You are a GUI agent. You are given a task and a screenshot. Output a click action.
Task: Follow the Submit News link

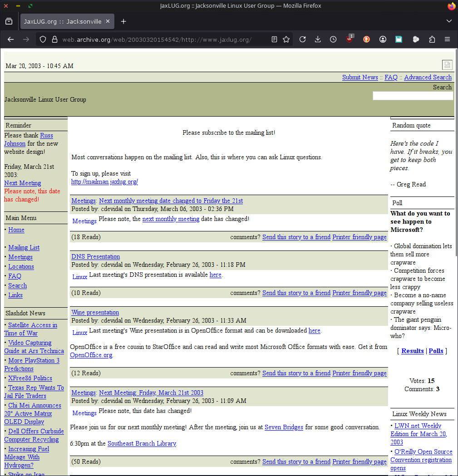tap(360, 77)
